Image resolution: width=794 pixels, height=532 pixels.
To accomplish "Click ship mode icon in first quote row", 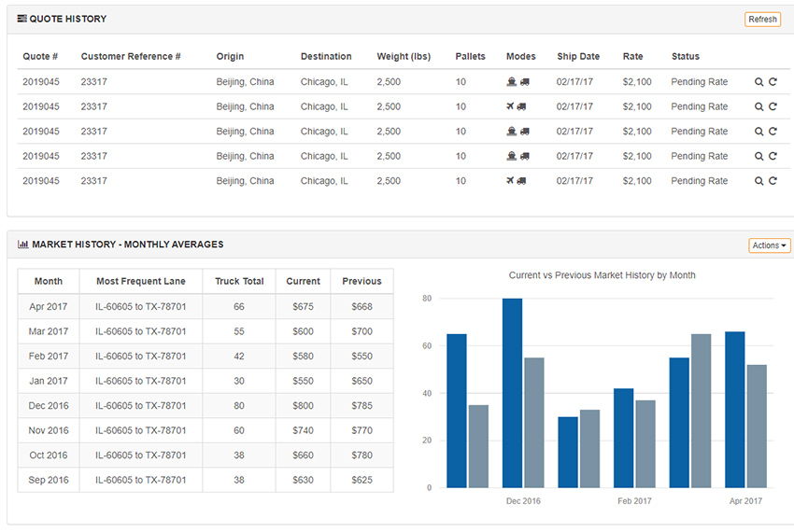I will coord(512,81).
